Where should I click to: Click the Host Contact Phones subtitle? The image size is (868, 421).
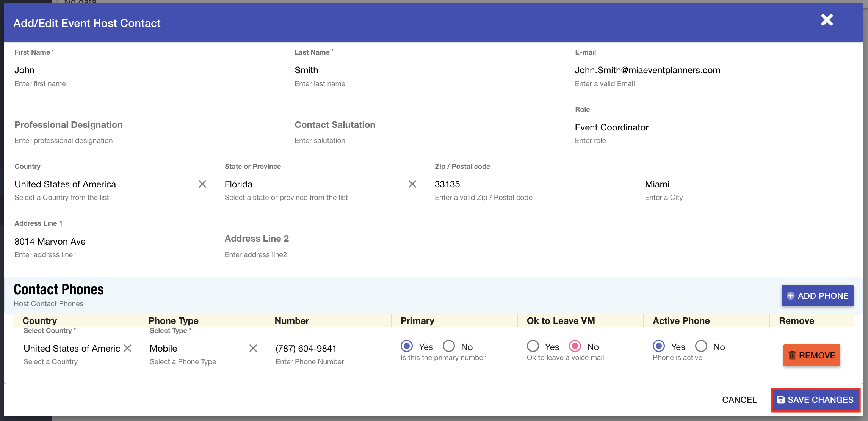(49, 303)
